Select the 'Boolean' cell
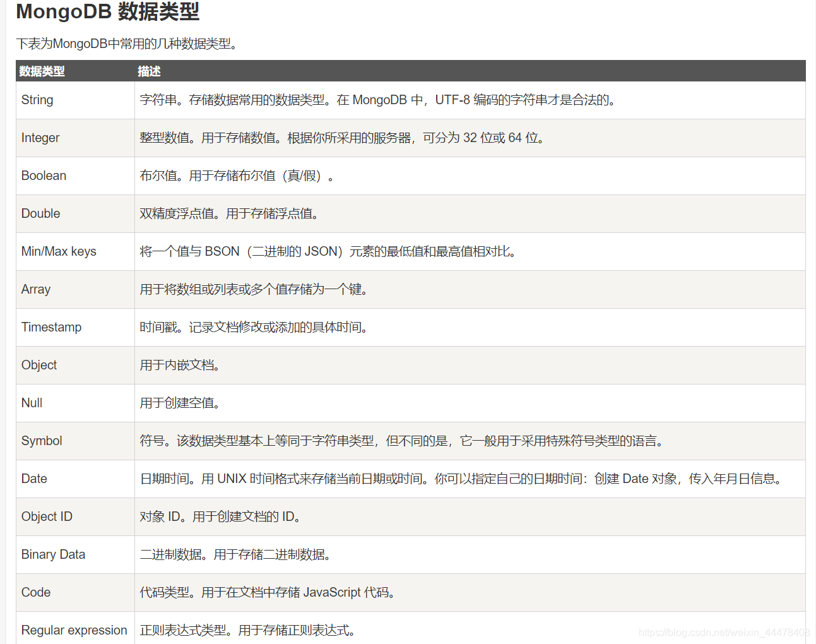This screenshot has height=644, width=816. [75, 176]
